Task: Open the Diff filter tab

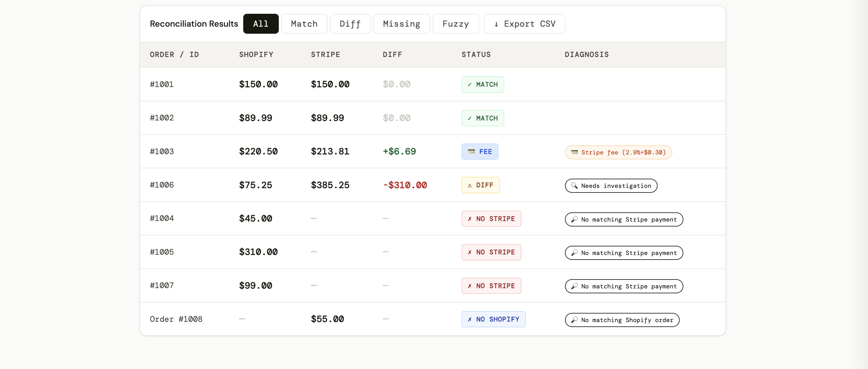Action: click(x=350, y=24)
